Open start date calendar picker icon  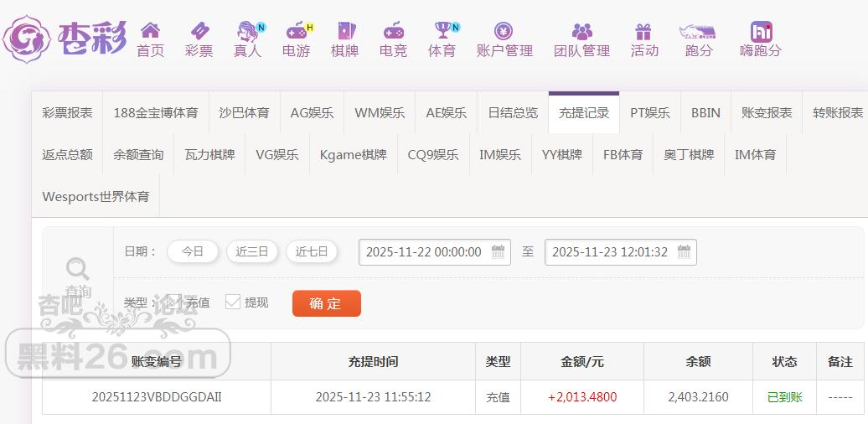[x=498, y=252]
